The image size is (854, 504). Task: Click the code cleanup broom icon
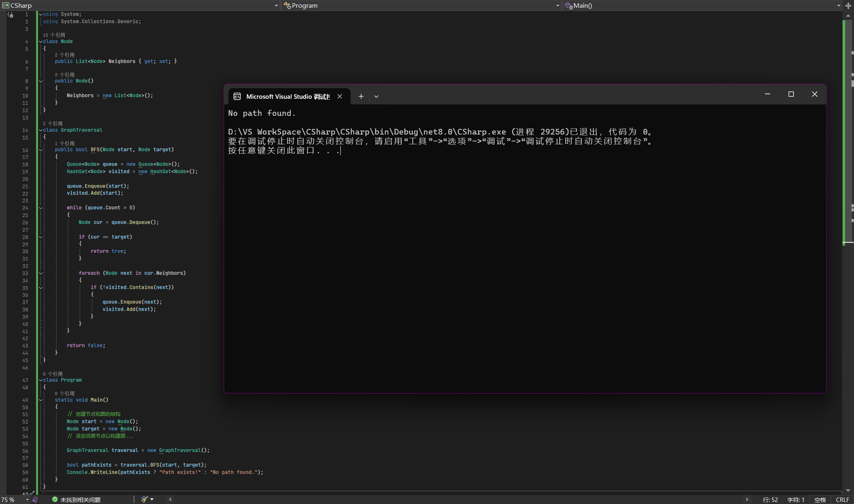pyautogui.click(x=144, y=500)
